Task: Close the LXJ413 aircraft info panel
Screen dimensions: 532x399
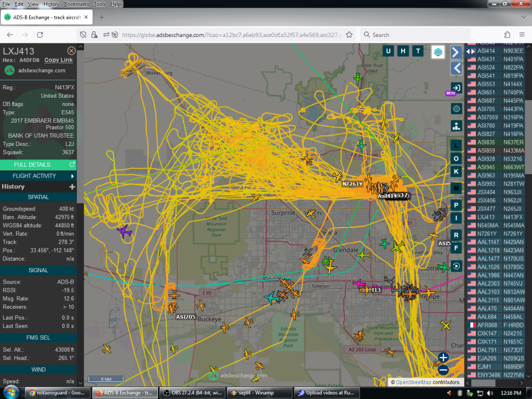Action: coord(71,51)
